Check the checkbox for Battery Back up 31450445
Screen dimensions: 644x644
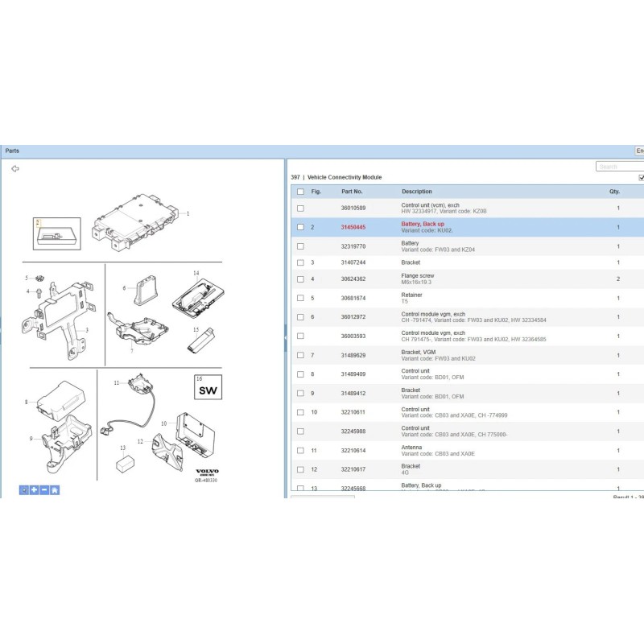(x=302, y=228)
